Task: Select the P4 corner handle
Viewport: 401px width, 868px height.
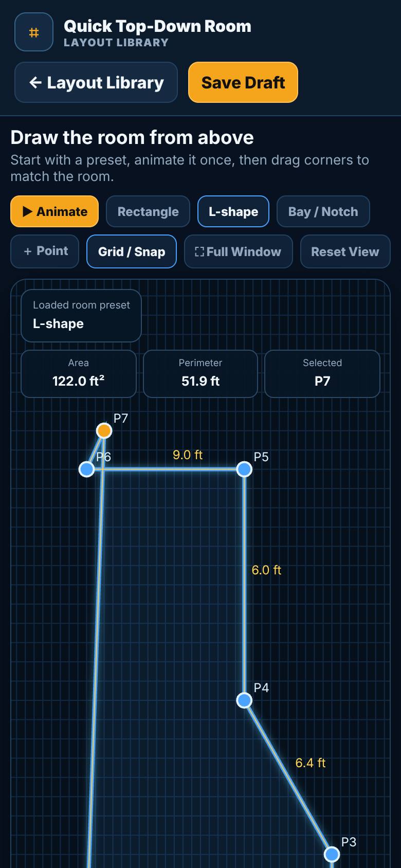Action: (x=244, y=700)
